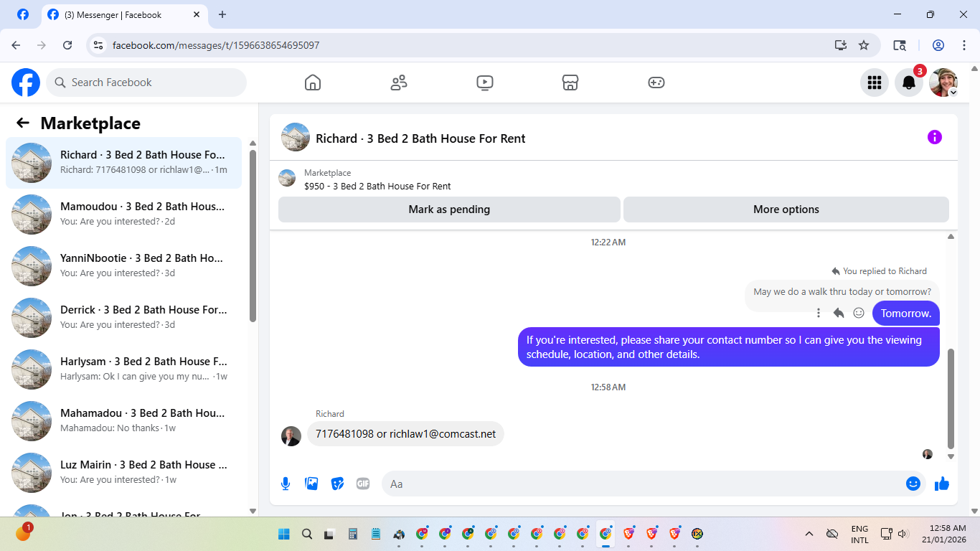Open more options dots beside Tomorrow message
This screenshot has width=980, height=551.
click(819, 313)
